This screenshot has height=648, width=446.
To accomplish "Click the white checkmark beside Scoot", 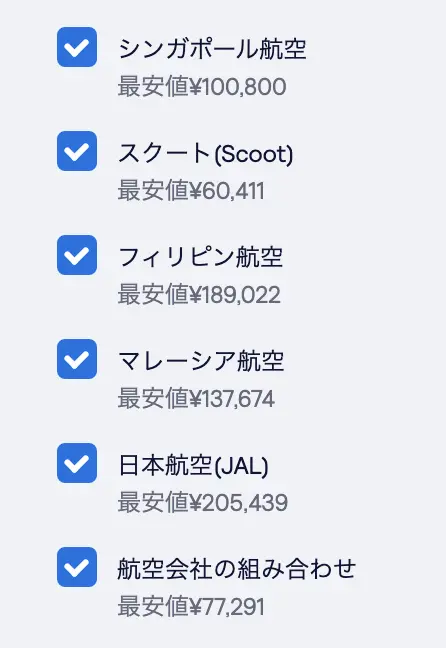I will pyautogui.click(x=77, y=152).
